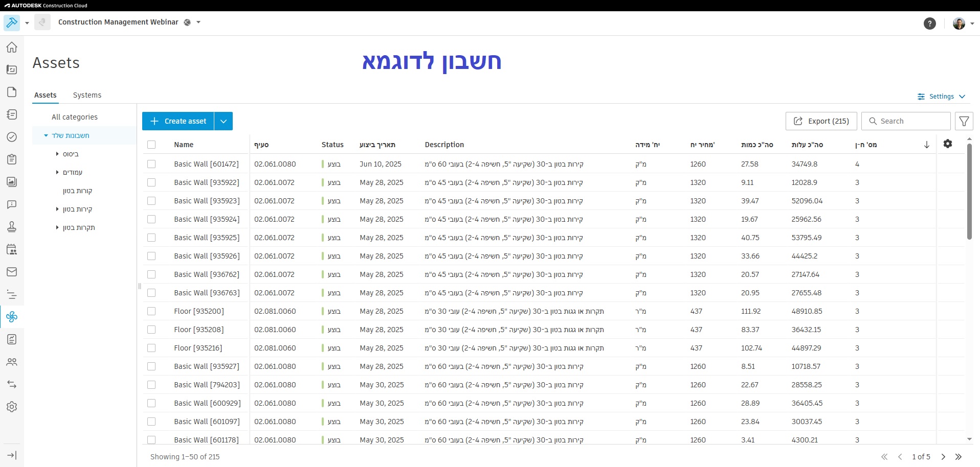Viewport: 980px width, 467px height.
Task: Open the Issues checkmark-circle icon in the sidebar
Action: [x=12, y=137]
